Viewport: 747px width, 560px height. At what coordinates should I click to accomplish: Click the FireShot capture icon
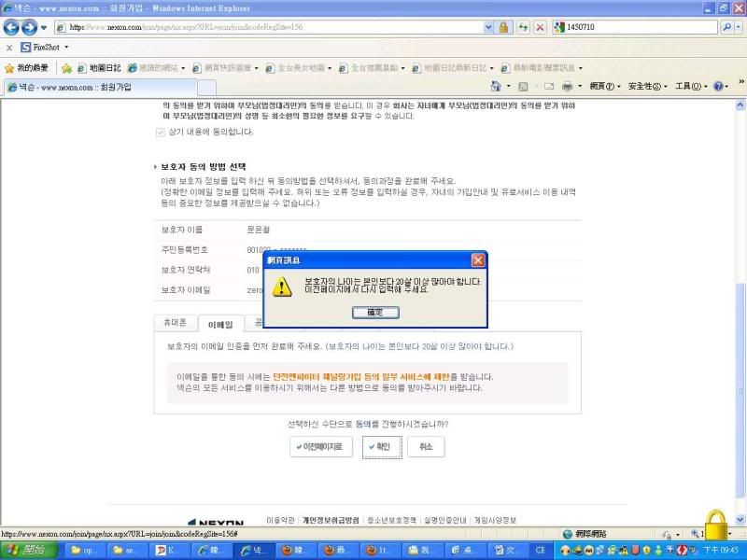click(x=26, y=48)
